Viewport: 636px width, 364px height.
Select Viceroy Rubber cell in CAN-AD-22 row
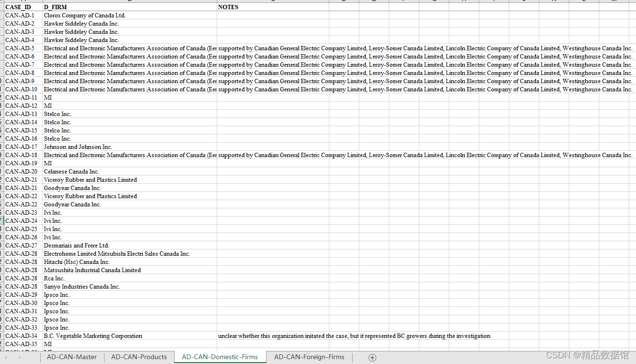point(130,196)
